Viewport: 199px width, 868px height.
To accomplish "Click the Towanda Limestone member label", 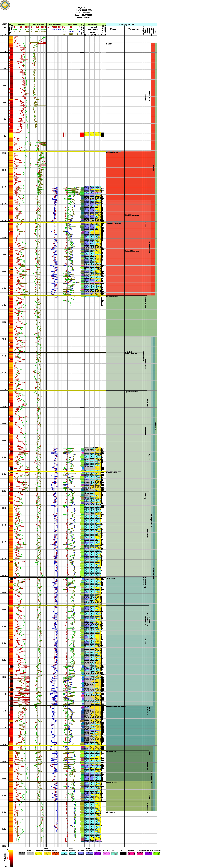I will point(114,223).
